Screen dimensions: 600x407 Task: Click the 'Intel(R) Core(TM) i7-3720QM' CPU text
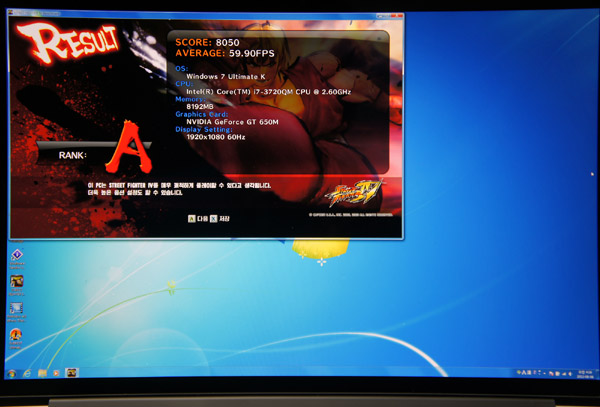tap(269, 92)
